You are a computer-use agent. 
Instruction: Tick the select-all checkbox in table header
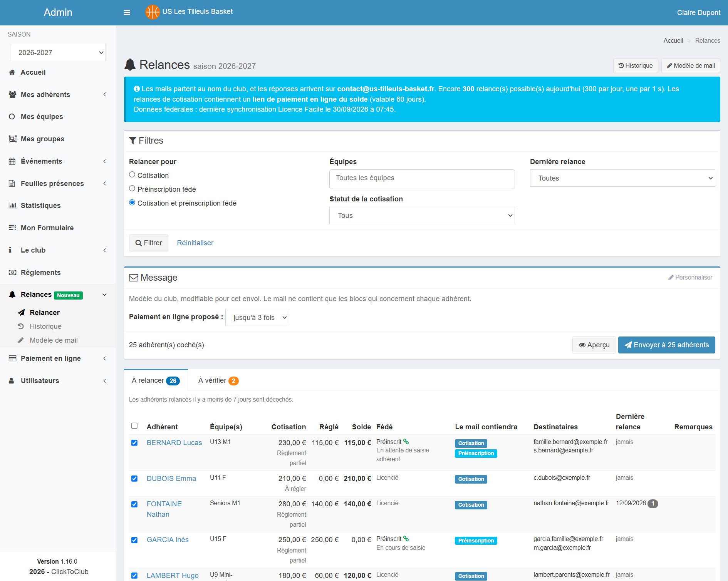(134, 426)
